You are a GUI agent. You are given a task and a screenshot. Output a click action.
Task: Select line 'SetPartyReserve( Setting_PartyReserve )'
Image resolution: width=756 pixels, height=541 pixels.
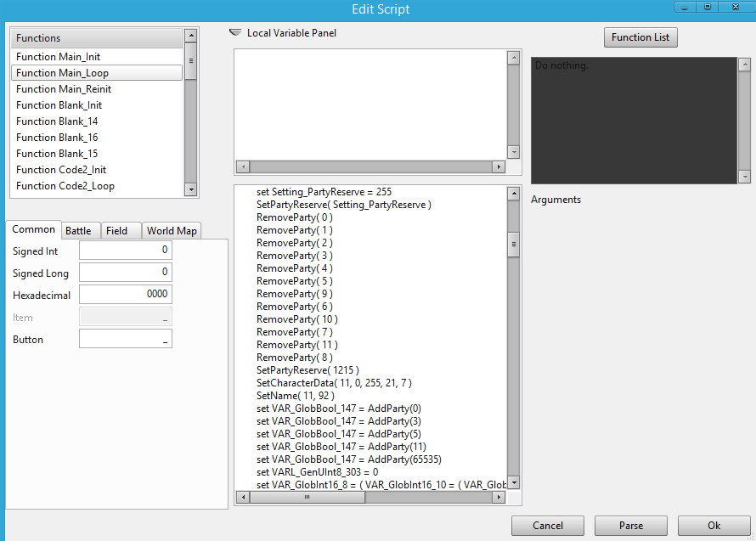344,205
